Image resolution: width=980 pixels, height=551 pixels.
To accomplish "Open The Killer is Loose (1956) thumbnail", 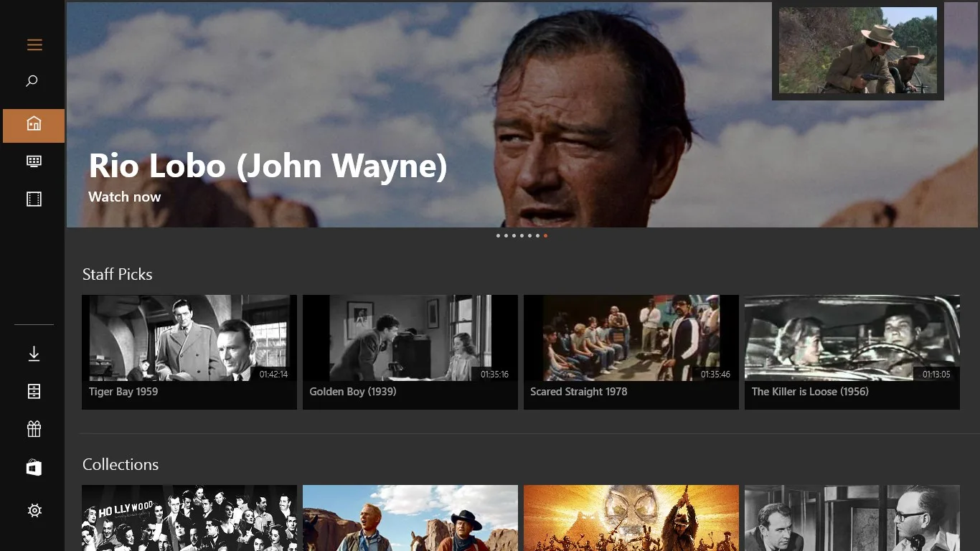I will (x=852, y=338).
